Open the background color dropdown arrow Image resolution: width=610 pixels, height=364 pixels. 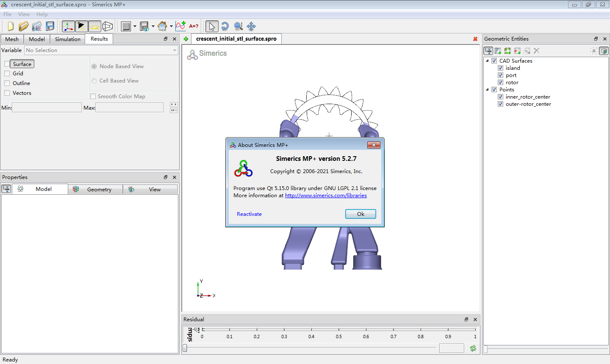pos(135,26)
